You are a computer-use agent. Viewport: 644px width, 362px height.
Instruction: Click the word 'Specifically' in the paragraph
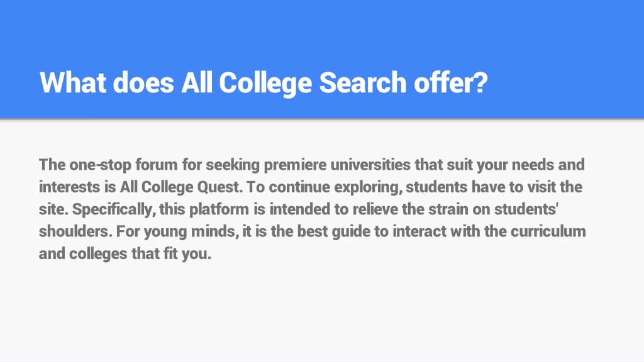114,209
